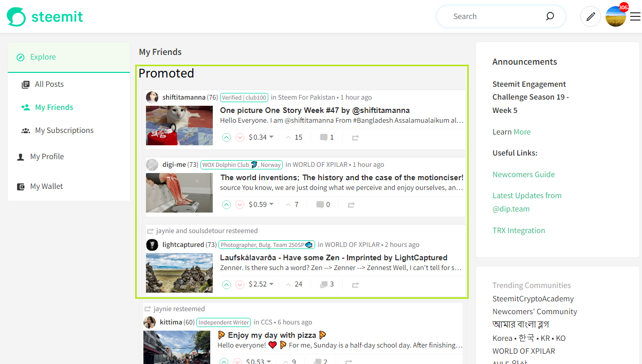
Task: Open 'Enjoy my day with pizza' post
Action: tap(272, 335)
